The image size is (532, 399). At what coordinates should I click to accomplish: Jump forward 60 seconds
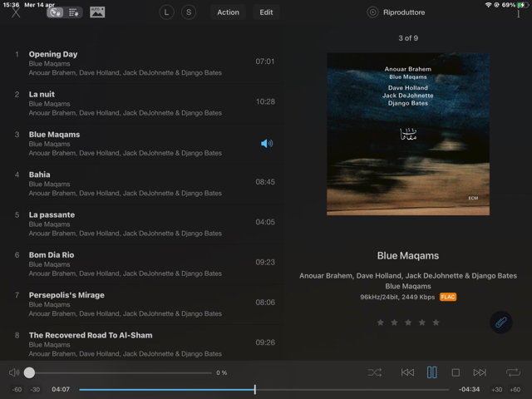[515, 390]
